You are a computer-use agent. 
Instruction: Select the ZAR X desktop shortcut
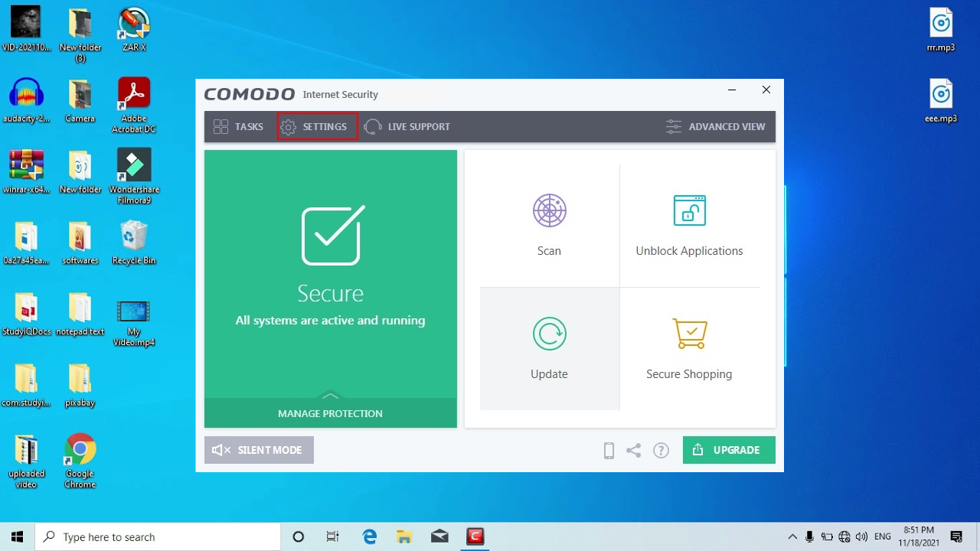click(x=134, y=30)
